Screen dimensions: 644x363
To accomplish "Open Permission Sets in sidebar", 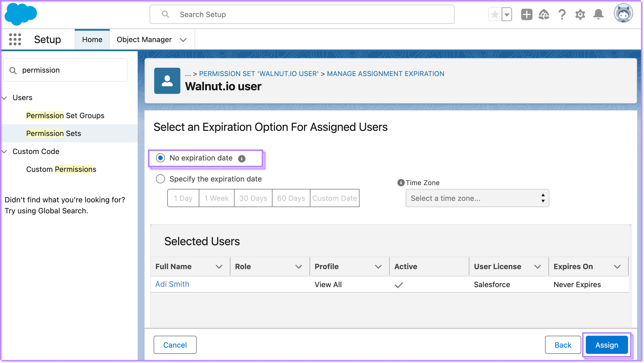I will (x=53, y=133).
